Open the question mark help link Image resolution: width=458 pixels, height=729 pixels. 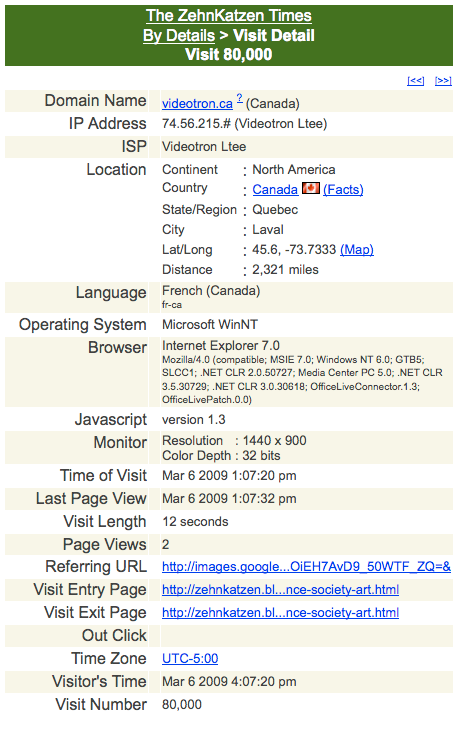239,99
